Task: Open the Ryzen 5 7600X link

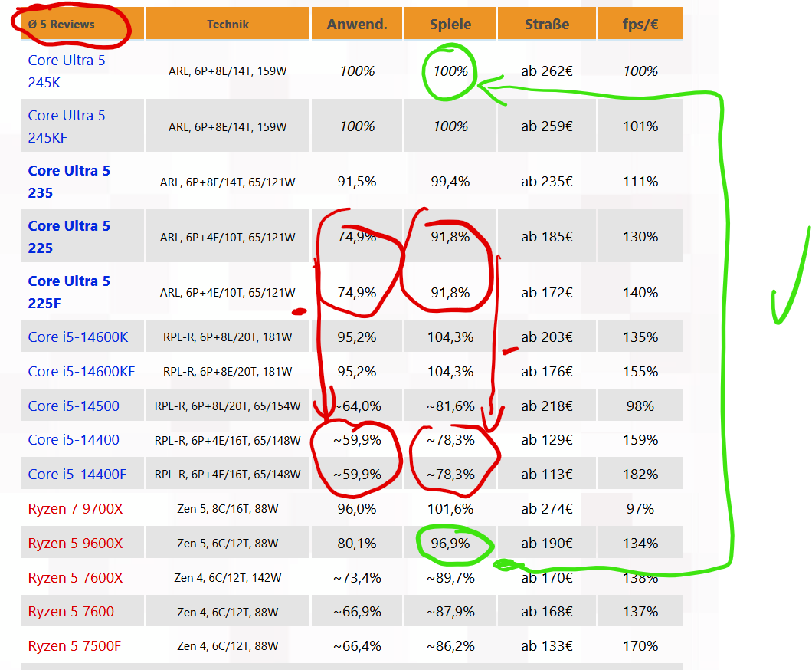Action: (x=76, y=578)
